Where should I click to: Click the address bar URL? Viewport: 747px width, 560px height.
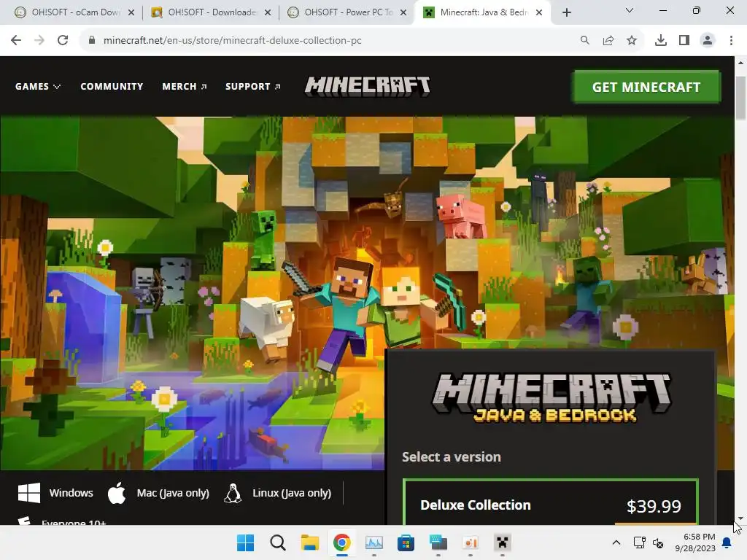pos(233,41)
